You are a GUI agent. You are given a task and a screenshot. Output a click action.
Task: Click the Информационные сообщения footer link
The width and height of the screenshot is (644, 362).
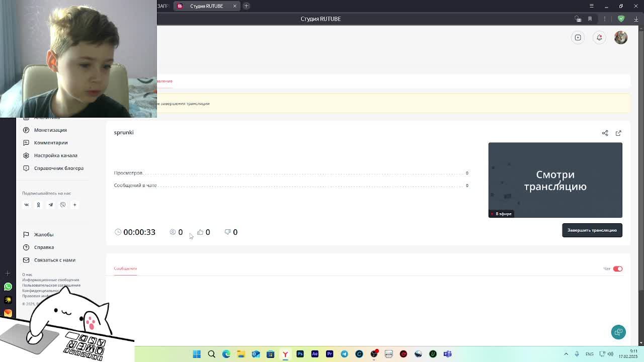click(x=50, y=280)
